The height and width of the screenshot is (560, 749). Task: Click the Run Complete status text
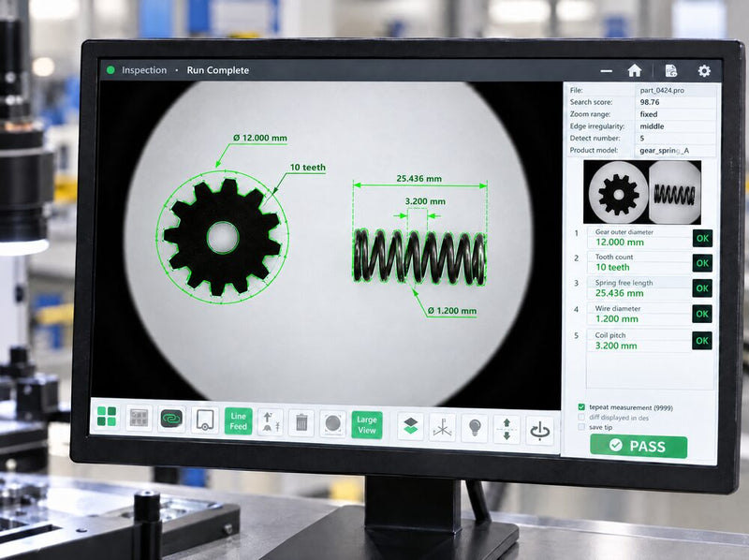[218, 70]
